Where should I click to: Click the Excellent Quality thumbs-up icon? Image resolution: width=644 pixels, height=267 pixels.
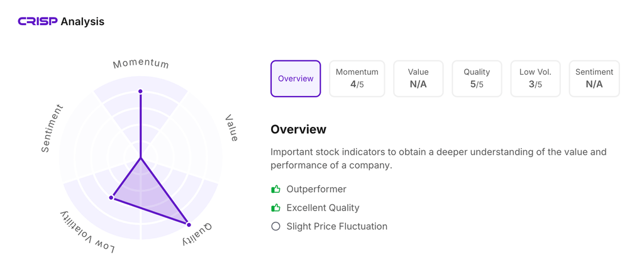(x=275, y=208)
